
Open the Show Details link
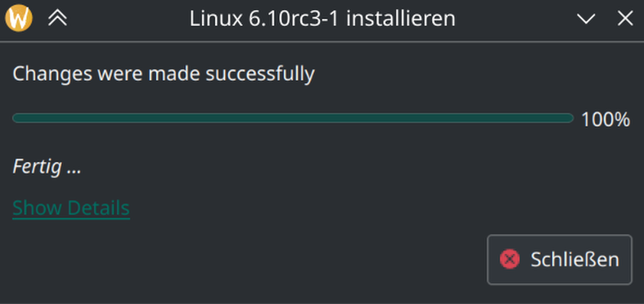tap(71, 208)
